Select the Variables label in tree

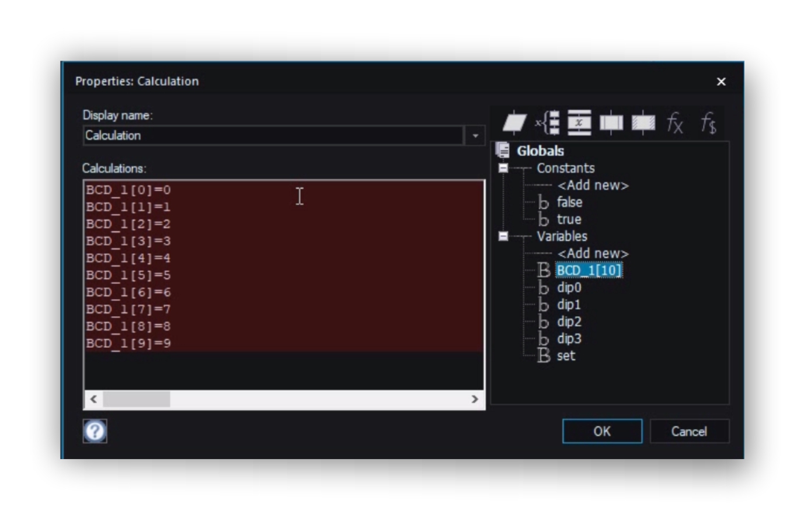562,236
